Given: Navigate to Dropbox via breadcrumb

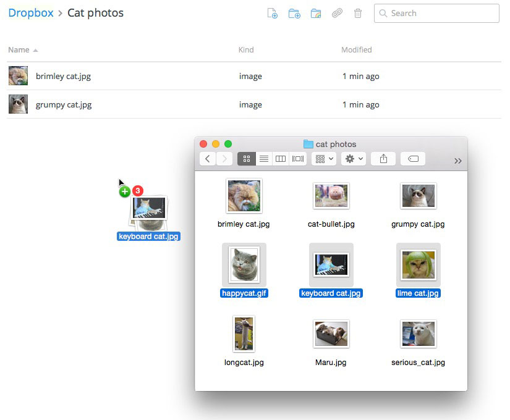Looking at the screenshot, I should click(x=31, y=12).
